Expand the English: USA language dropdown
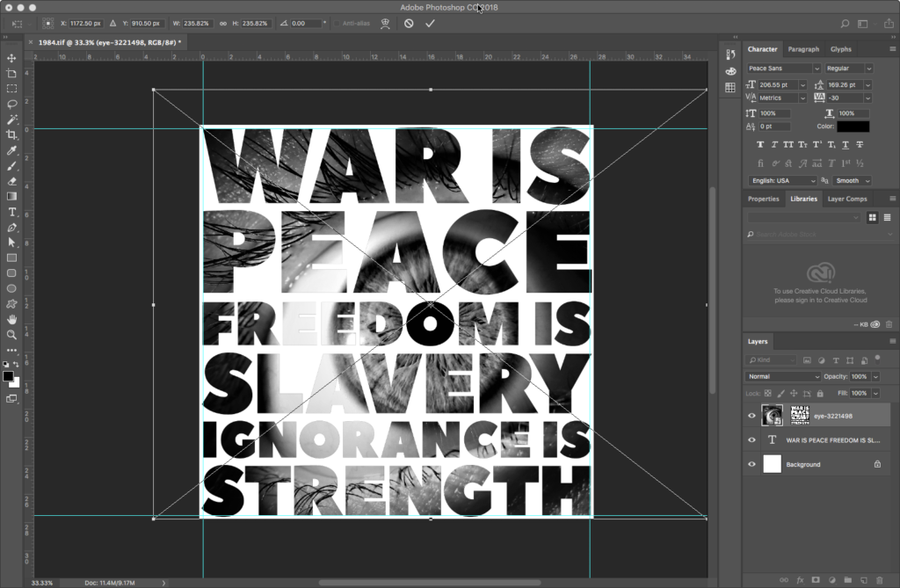Viewport: 900px width, 588px height. (x=782, y=180)
